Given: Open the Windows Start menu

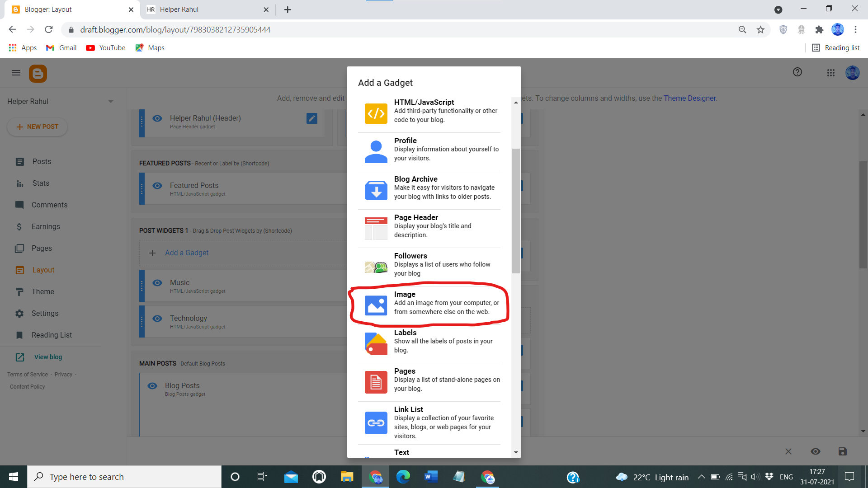Looking at the screenshot, I should 14,477.
